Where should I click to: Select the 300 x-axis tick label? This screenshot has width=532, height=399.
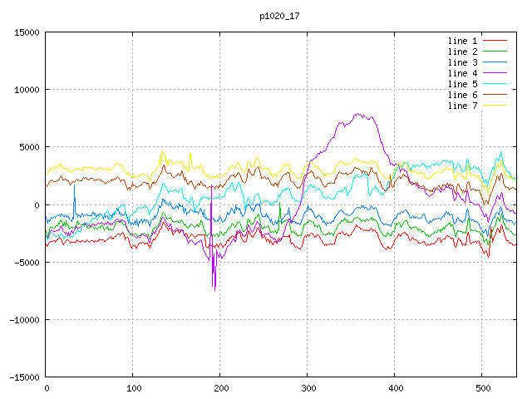pos(308,388)
